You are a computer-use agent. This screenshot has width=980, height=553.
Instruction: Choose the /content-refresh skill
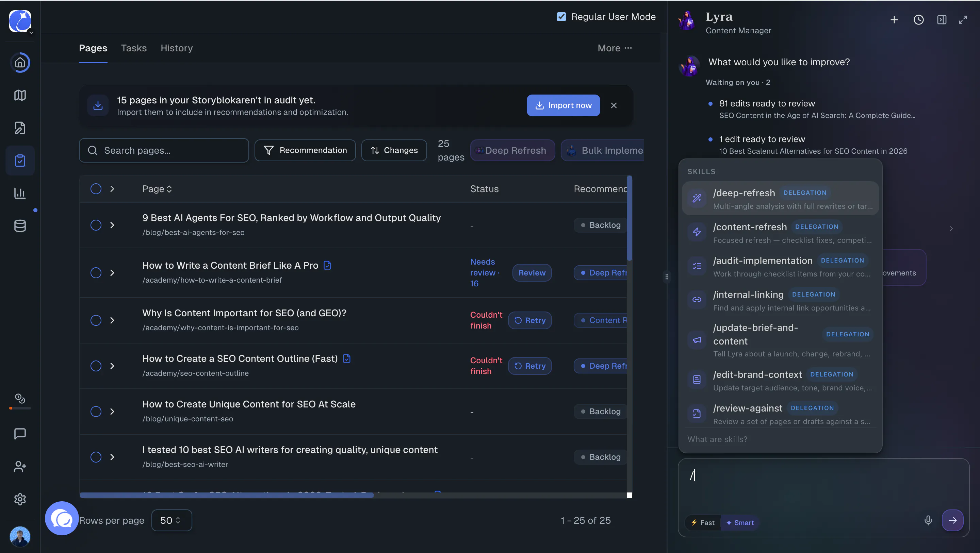pos(780,232)
